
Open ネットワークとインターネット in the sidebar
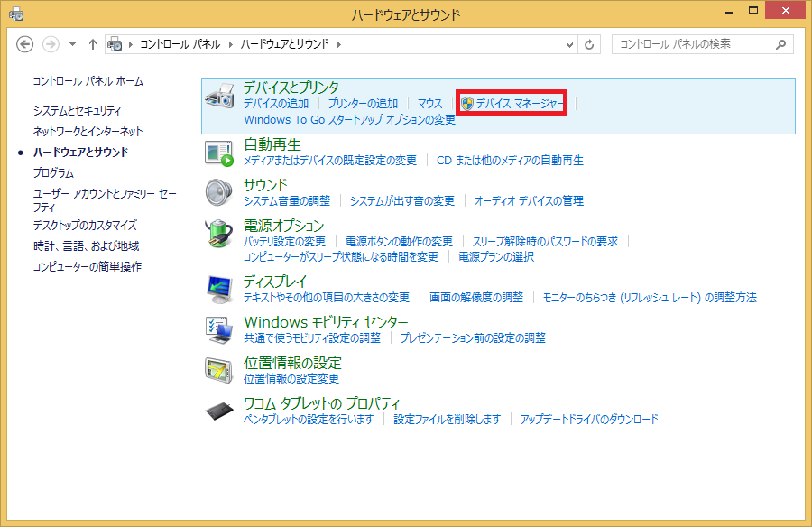(x=88, y=132)
